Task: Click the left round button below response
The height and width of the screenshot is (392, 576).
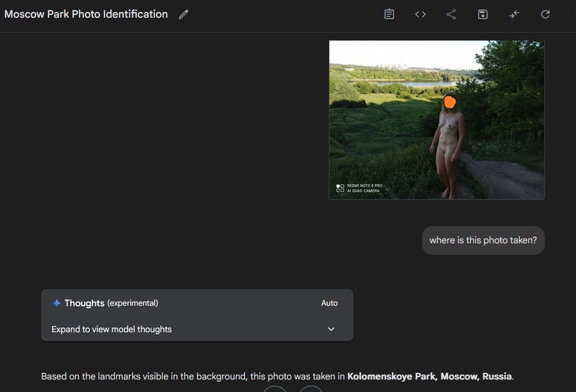Action: pos(275,389)
